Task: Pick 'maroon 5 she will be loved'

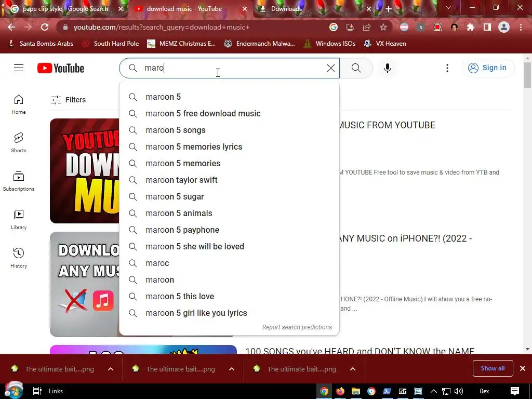Action: pos(229,247)
